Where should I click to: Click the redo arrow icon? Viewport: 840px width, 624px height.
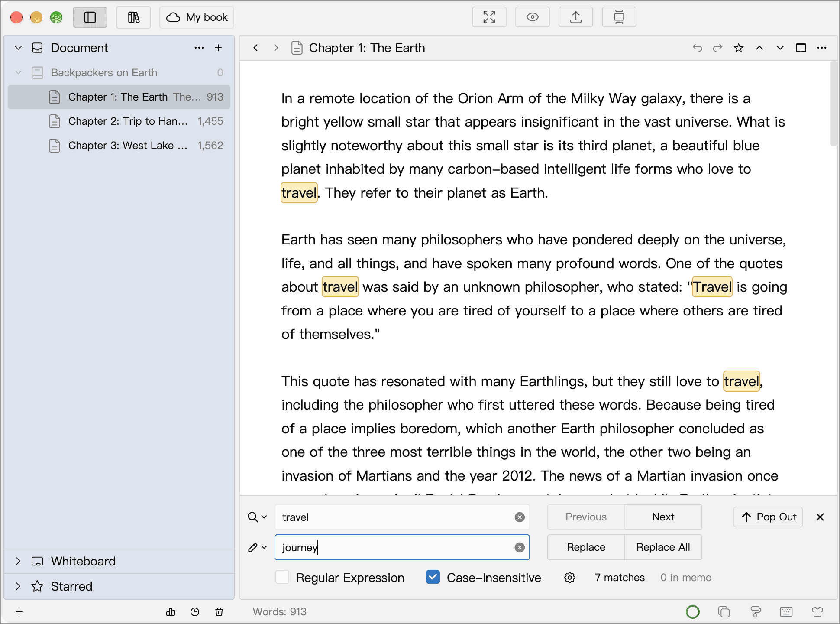[x=718, y=48]
